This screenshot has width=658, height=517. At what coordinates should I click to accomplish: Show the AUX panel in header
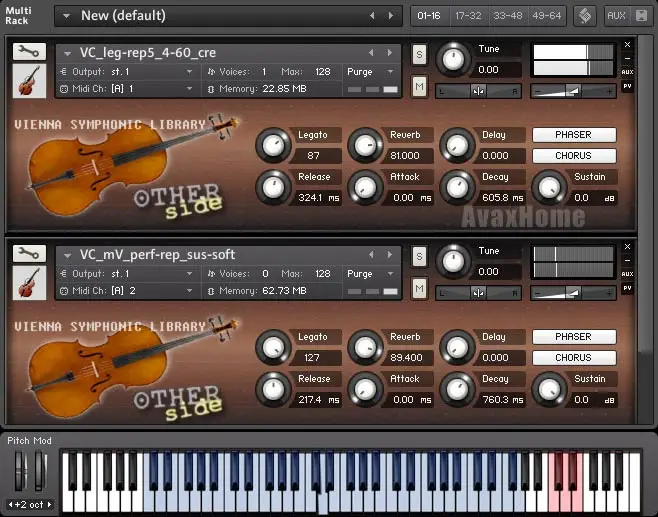[x=616, y=16]
